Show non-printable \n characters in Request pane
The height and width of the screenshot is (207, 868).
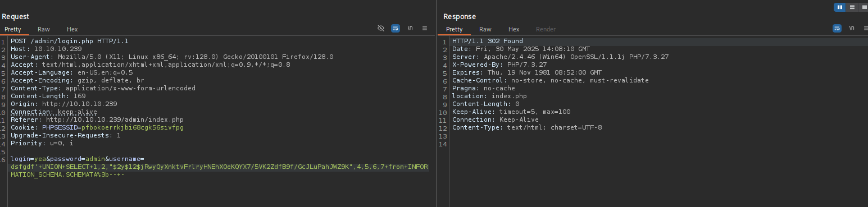coord(410,27)
